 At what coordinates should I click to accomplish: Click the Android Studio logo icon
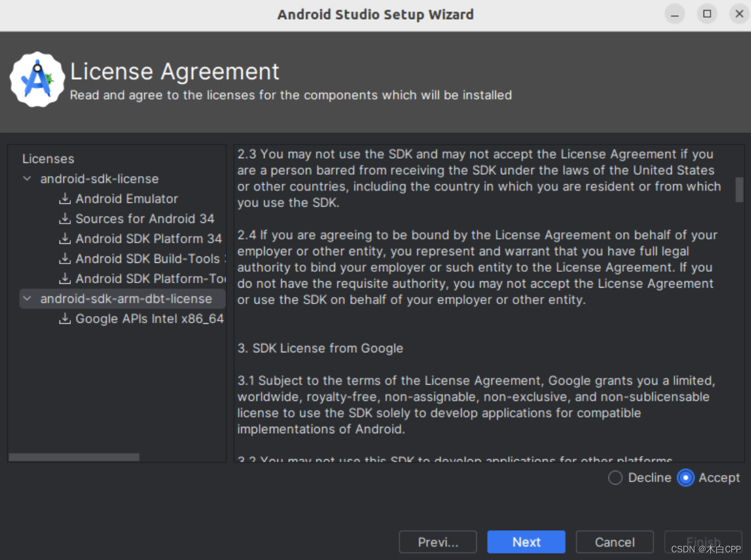[x=37, y=80]
